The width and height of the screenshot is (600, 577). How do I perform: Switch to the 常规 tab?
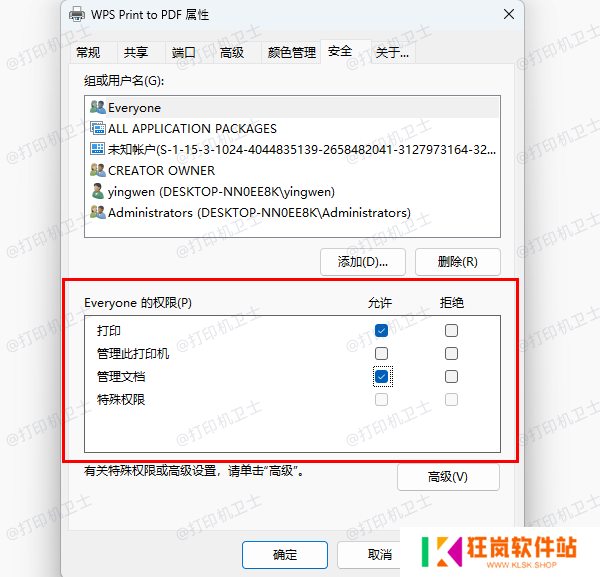point(88,52)
